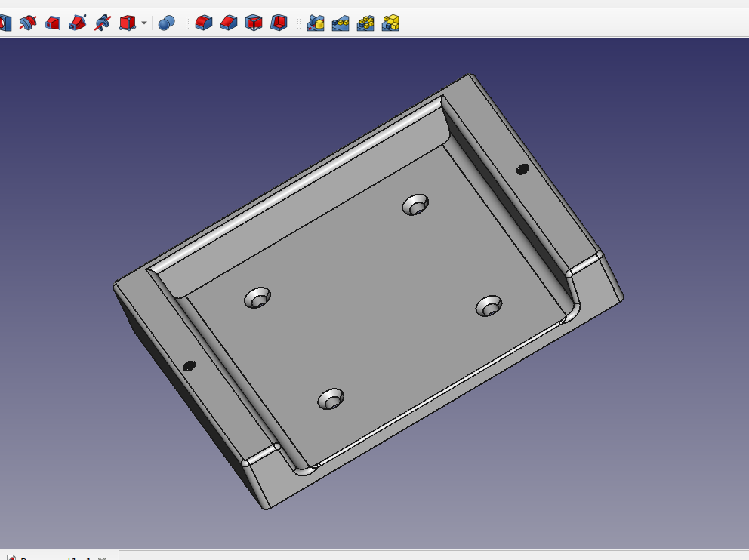Screen dimensions: 749x560
Task: Launch the Boolean operation tool
Action: tap(167, 23)
